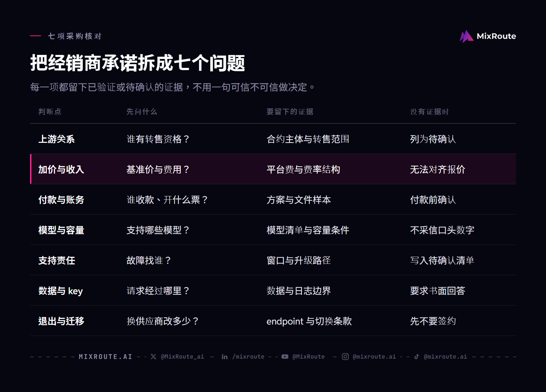Click the cell 不采信口头数字
Viewport: 546px width, 392px height.
442,230
